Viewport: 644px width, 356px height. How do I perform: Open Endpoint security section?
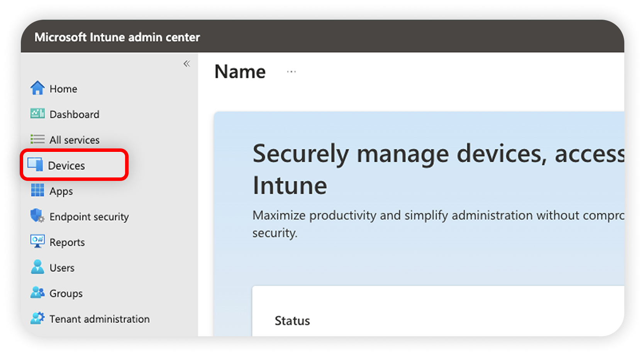pos(89,217)
